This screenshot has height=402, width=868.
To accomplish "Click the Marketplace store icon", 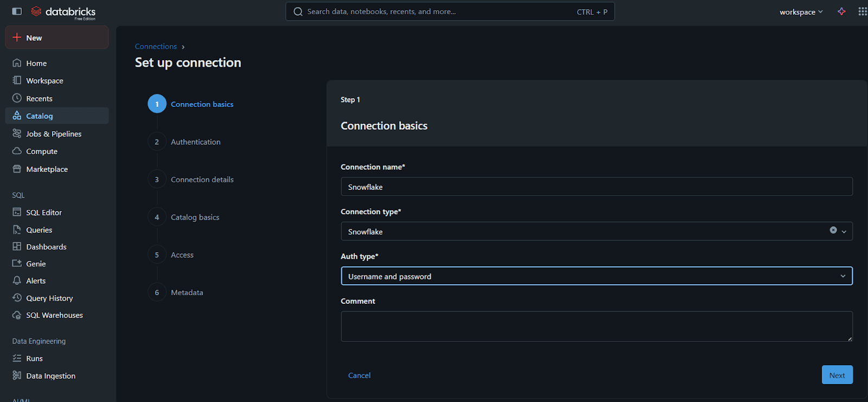I will tap(17, 169).
